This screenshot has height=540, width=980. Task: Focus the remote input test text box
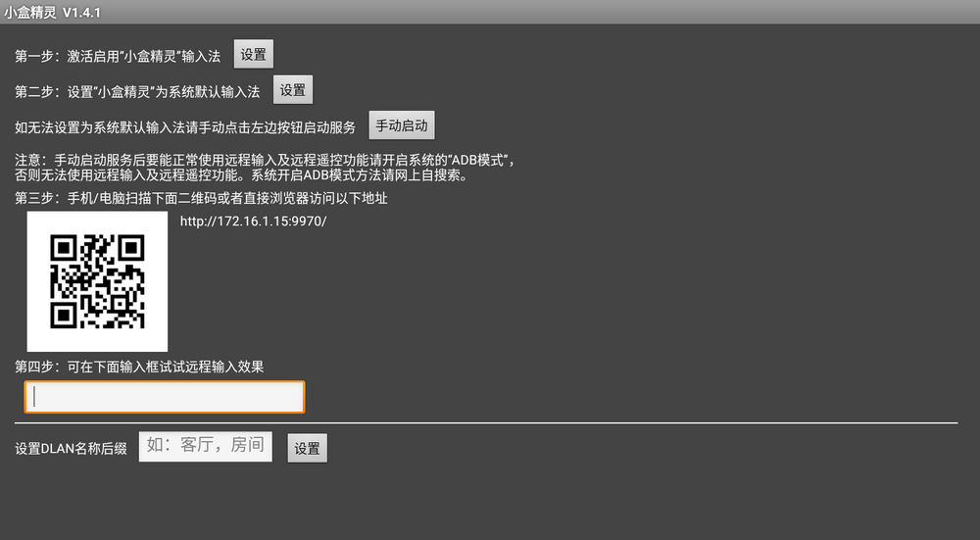point(165,396)
